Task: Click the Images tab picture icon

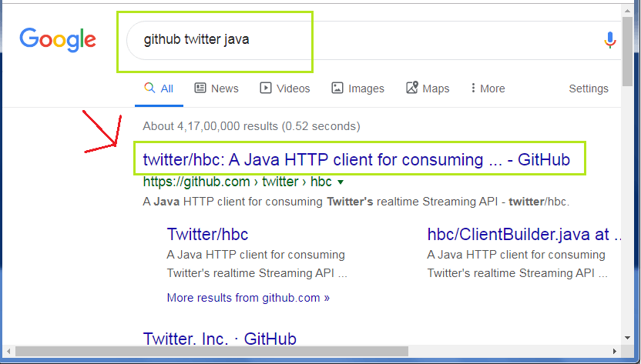Action: [337, 88]
